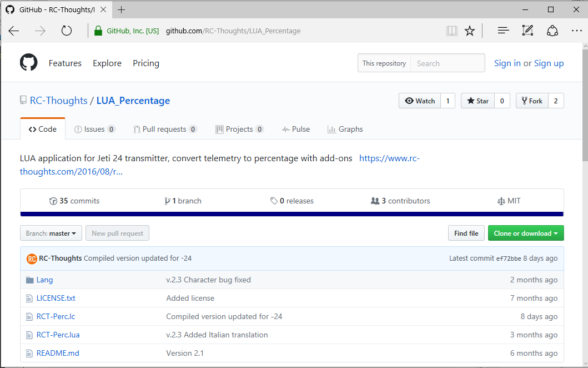Open the stargazers count 0
The image size is (588, 368).
(502, 101)
